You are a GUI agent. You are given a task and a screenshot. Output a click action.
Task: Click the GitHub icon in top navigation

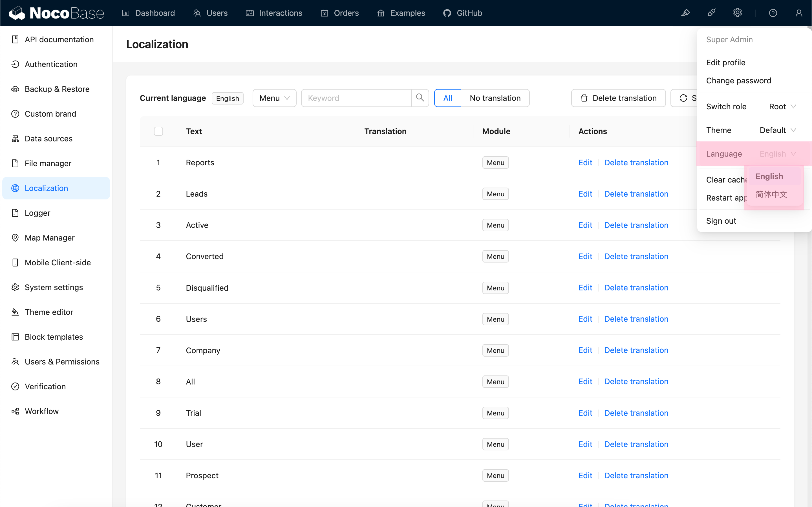click(447, 13)
